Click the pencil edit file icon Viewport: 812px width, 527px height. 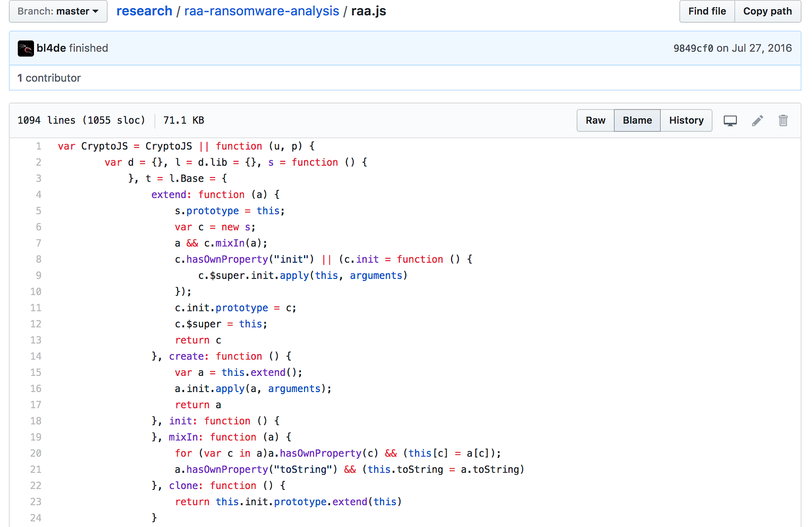757,121
